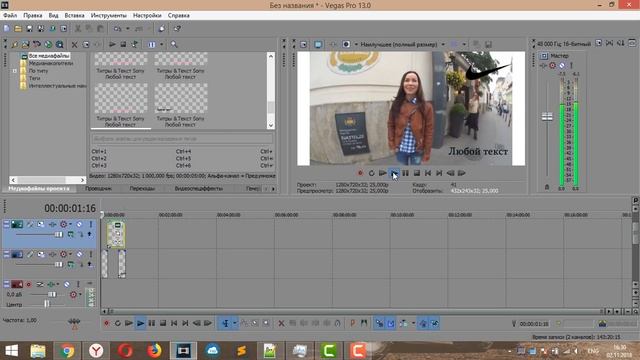Adjust the audio track volume slider
This screenshot has height=360, width=640.
click(x=52, y=294)
